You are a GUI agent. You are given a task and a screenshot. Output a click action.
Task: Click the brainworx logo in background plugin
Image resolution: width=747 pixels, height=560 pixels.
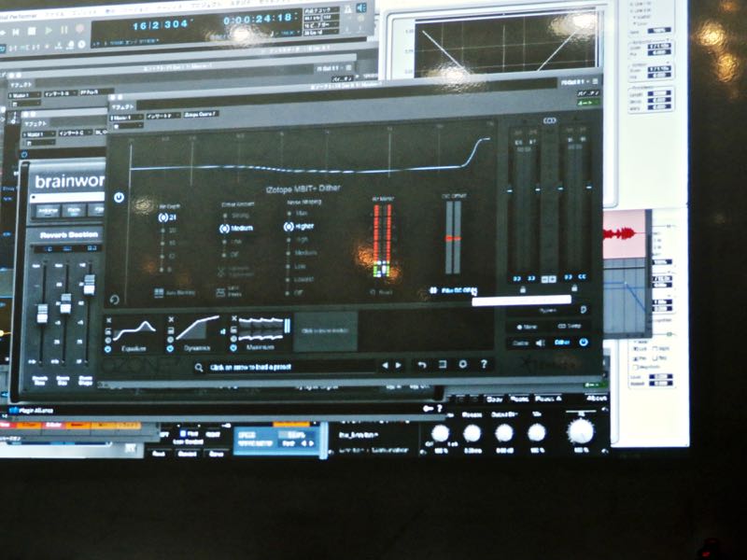69,181
